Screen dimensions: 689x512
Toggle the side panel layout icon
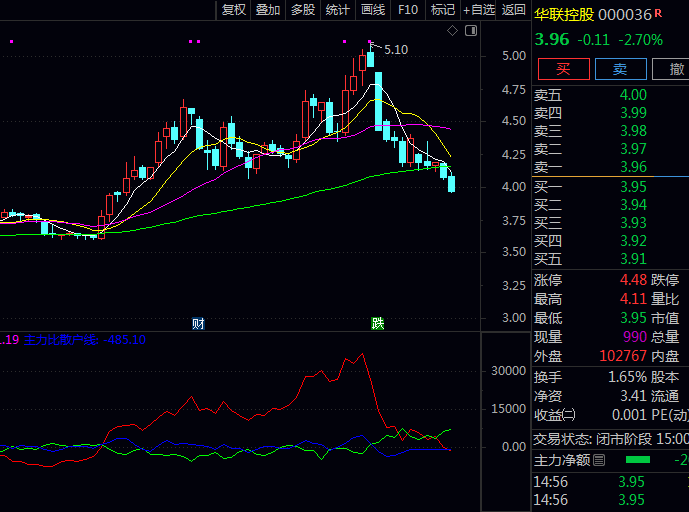(471, 31)
